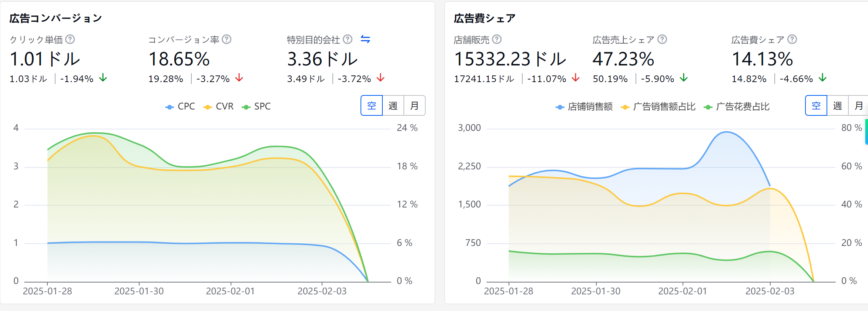
Task: Toggle SPC series in chart legend
Action: pyautogui.click(x=257, y=107)
